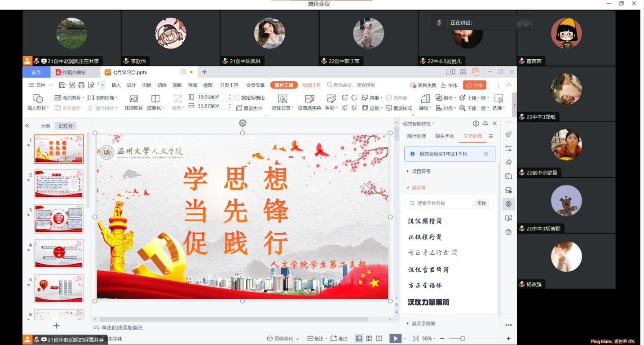Viewport: 644px width, 345px height.
Task: Start slideshow with the play button
Action: pyautogui.click(x=394, y=339)
